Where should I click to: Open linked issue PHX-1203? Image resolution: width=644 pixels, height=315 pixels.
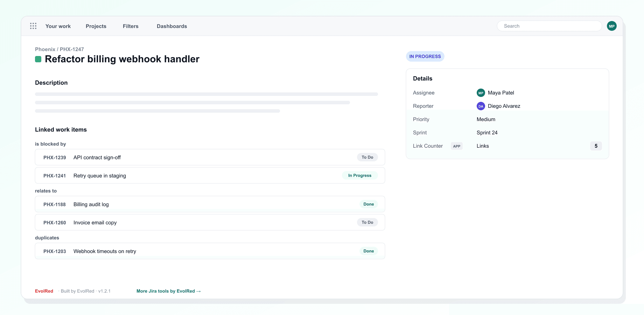55,251
